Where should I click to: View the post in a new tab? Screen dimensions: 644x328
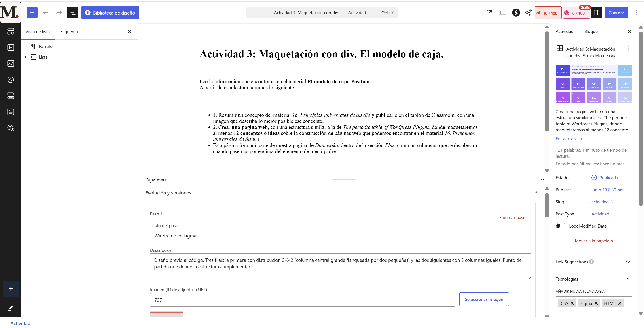(489, 13)
